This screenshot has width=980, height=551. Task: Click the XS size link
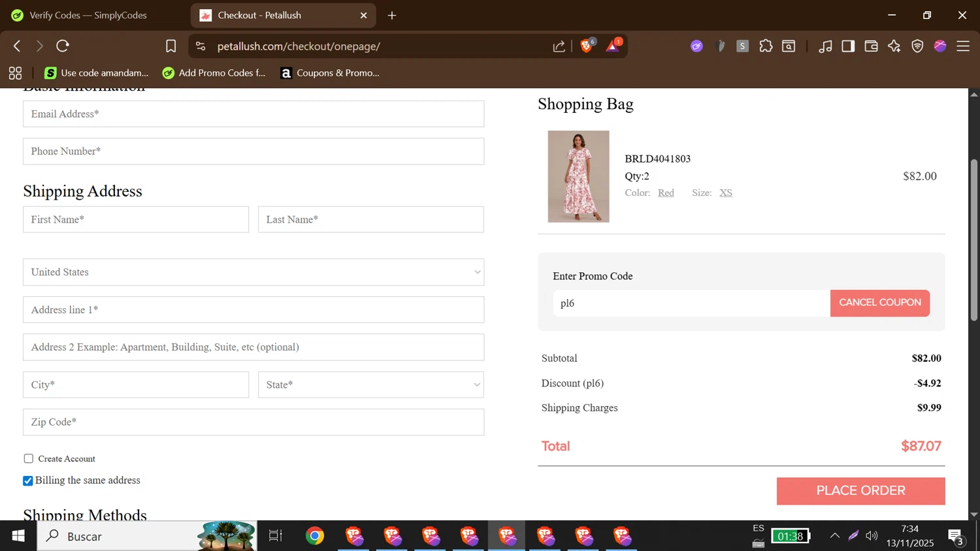(x=726, y=193)
